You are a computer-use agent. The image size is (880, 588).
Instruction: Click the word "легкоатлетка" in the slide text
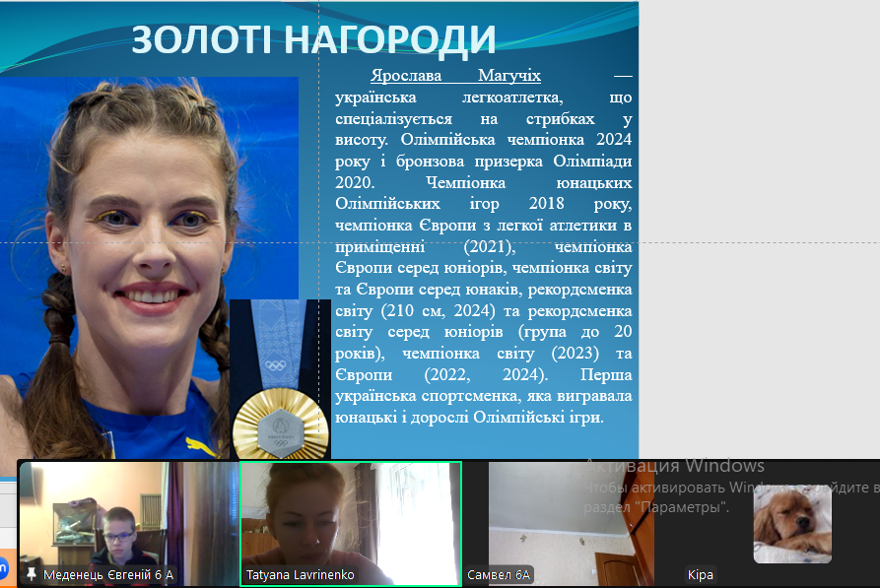point(512,98)
